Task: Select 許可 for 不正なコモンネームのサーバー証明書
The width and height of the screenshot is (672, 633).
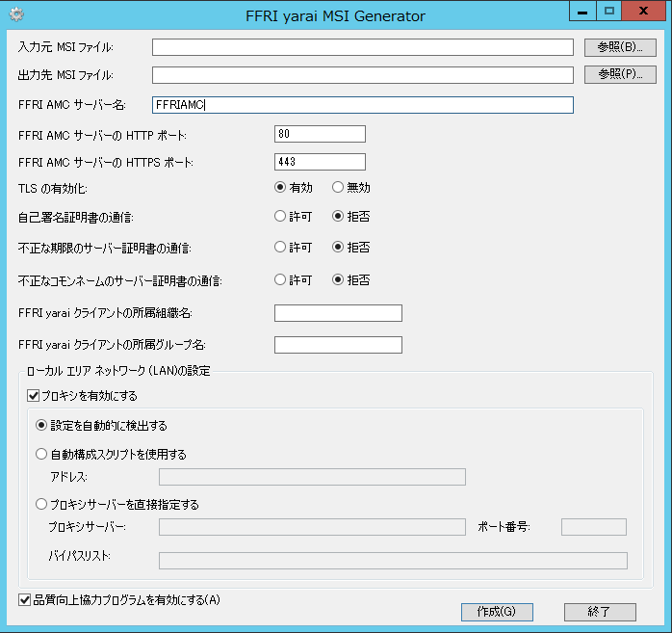Action: point(280,280)
